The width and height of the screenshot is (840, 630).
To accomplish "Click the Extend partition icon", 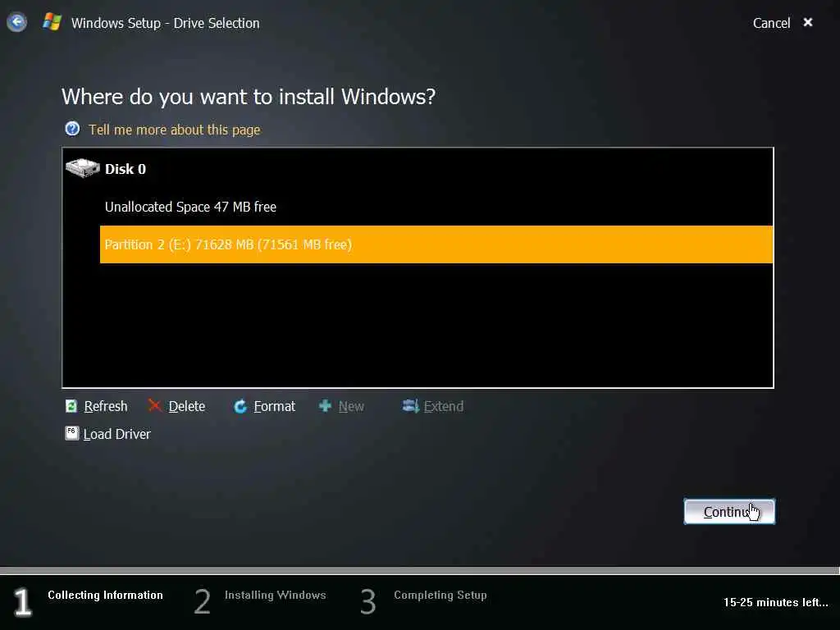I will click(x=410, y=406).
